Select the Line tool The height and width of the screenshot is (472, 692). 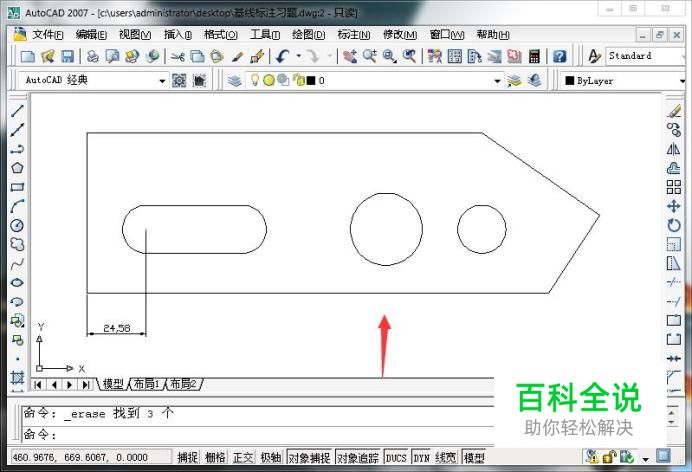click(17, 111)
